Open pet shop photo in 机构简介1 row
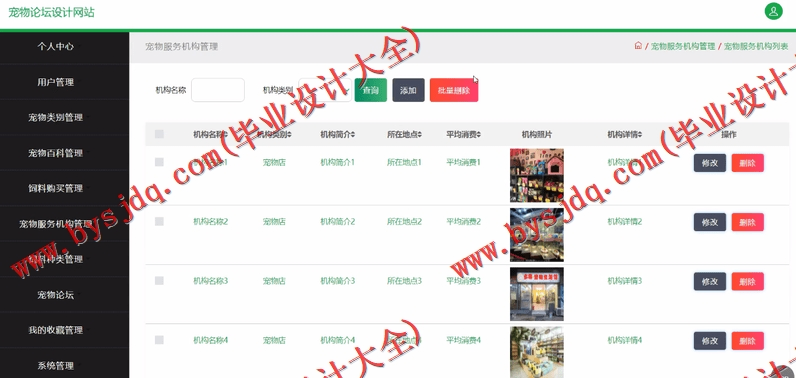796x378 pixels. click(x=537, y=176)
